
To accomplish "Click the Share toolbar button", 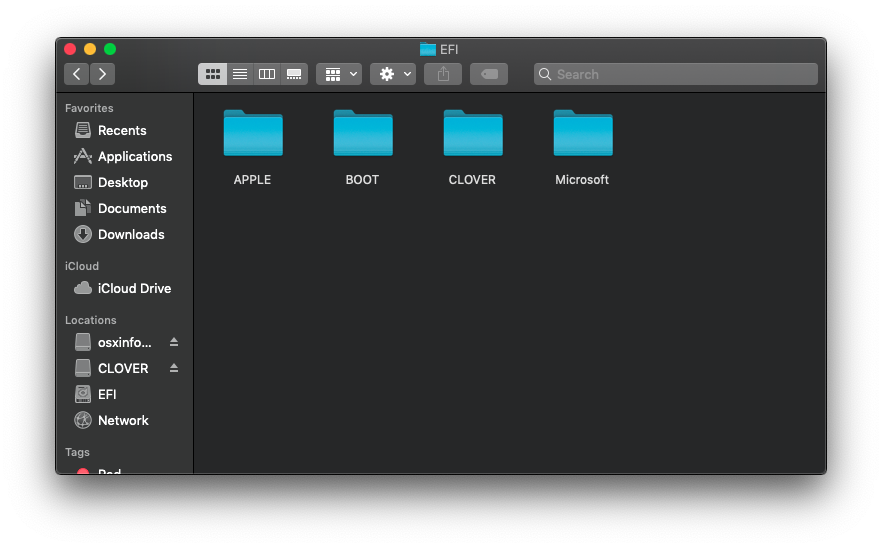I will point(443,74).
